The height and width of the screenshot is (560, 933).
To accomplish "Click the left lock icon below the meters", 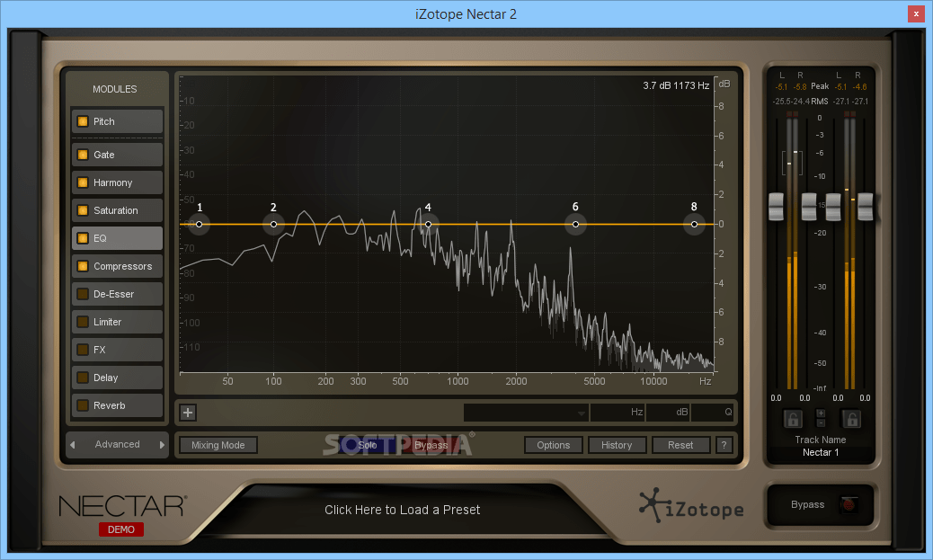I will point(794,419).
